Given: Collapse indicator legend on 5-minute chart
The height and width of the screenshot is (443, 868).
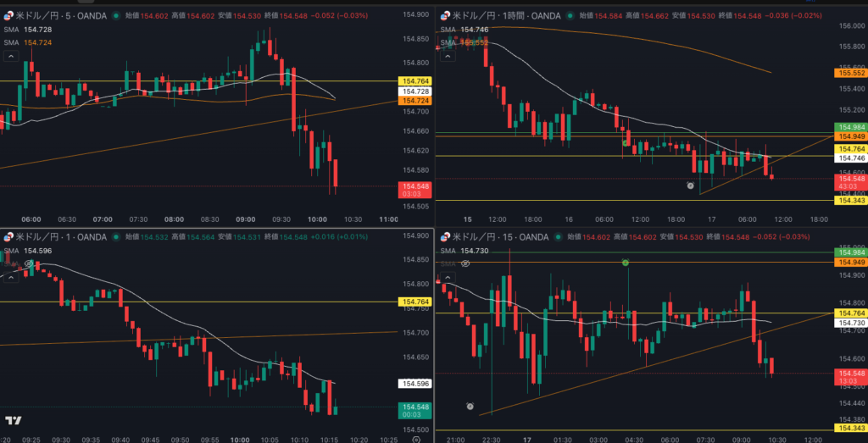Looking at the screenshot, I should (x=11, y=56).
